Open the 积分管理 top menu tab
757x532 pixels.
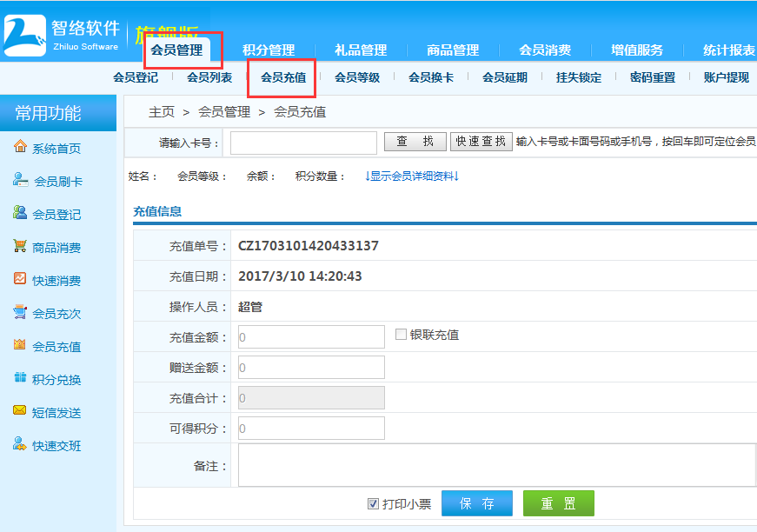[x=268, y=50]
